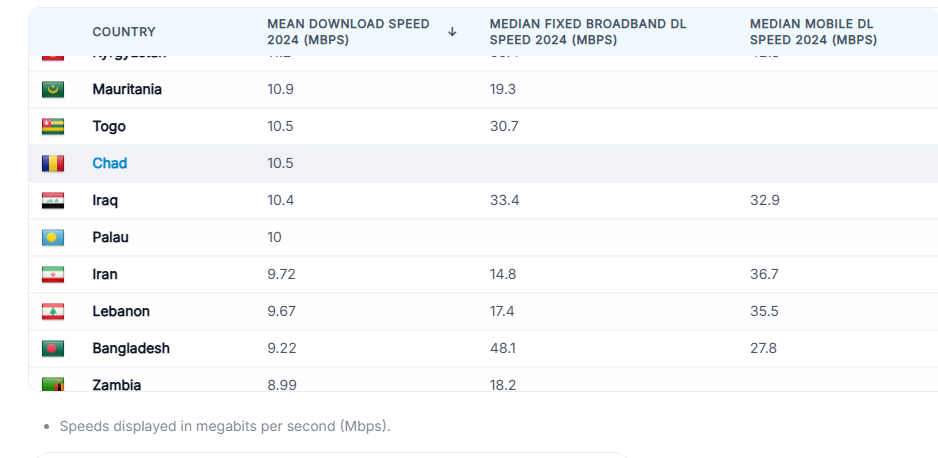Click the Bangladesh flag icon

(53, 349)
